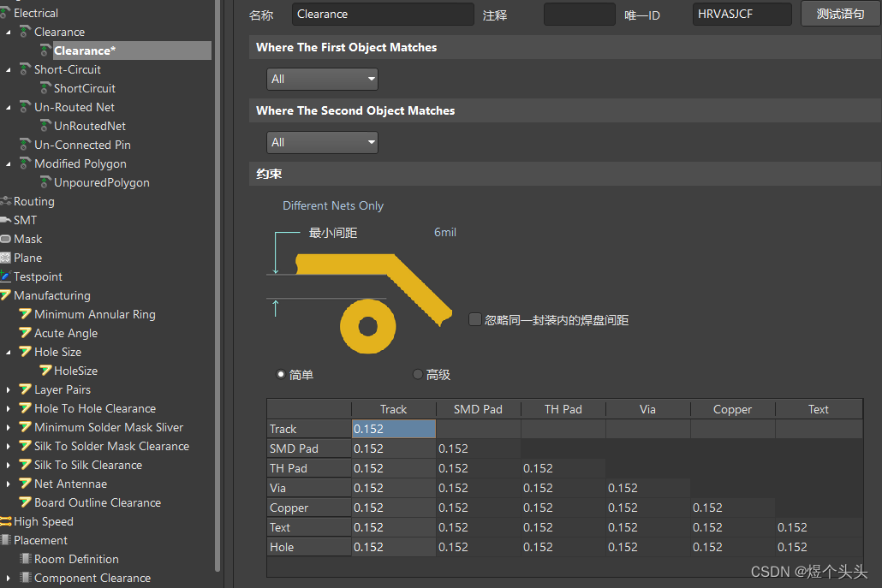Collapse the Hole Size group arrow
Image resolution: width=882 pixels, height=588 pixels.
8,353
